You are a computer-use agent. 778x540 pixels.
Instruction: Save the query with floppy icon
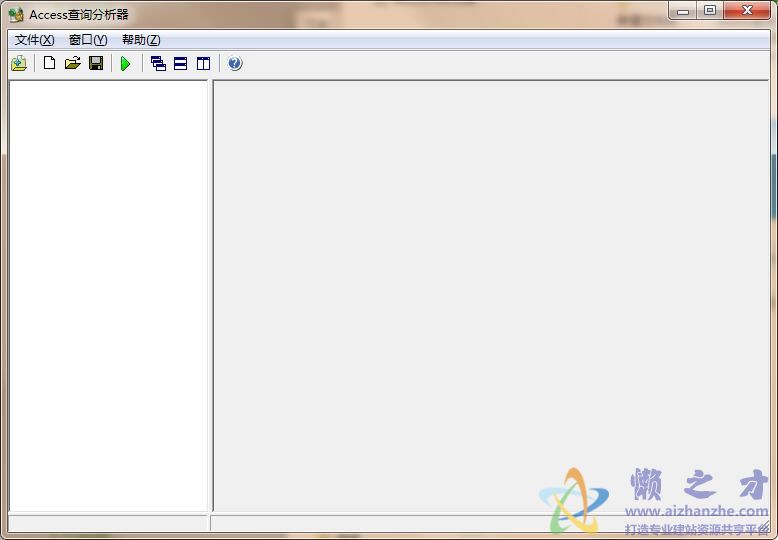coord(96,63)
